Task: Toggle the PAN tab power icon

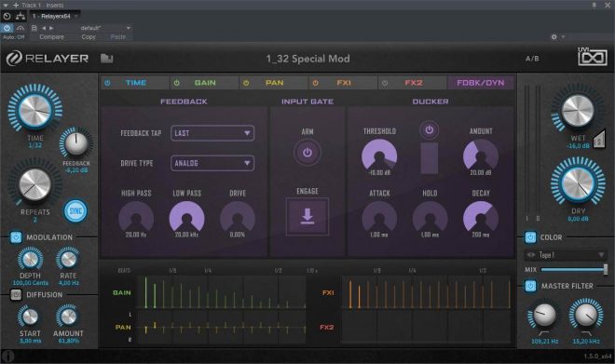Action: 246,83
